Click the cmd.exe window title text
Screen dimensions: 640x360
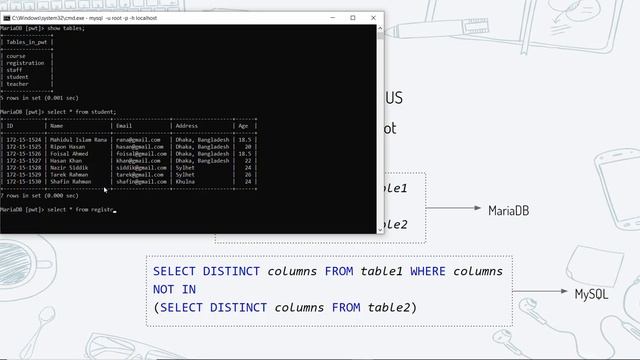pyautogui.click(x=84, y=18)
